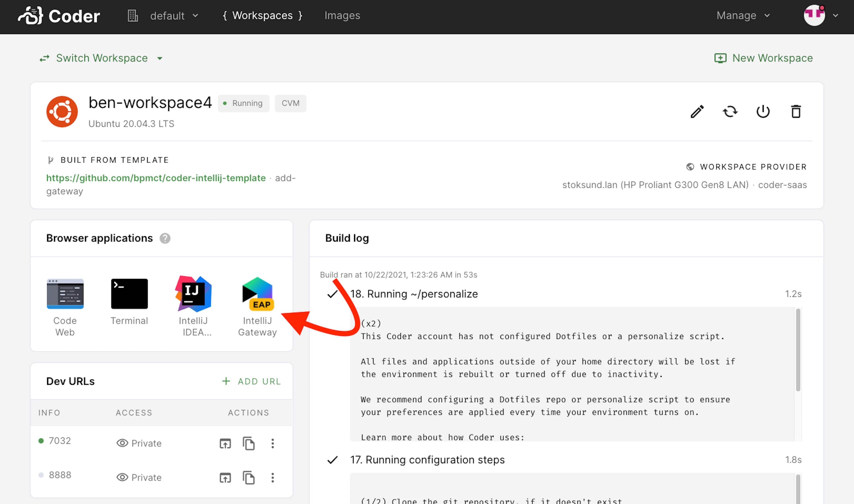Launch the Terminal application
The height and width of the screenshot is (504, 854).
coord(129,302)
